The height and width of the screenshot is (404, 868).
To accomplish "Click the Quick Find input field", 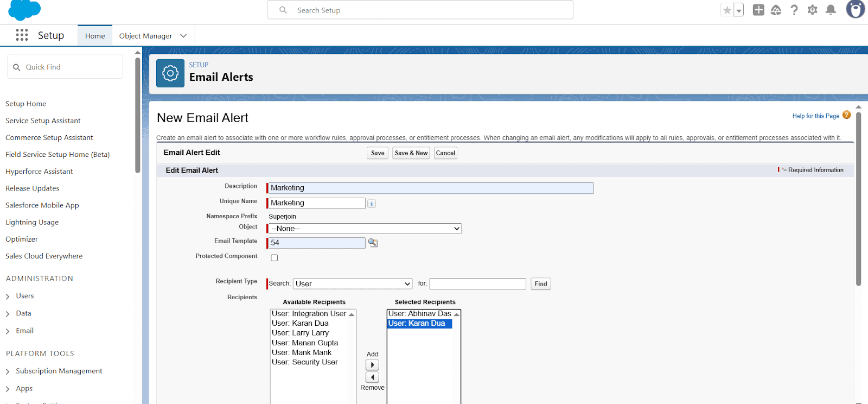I will click(65, 67).
